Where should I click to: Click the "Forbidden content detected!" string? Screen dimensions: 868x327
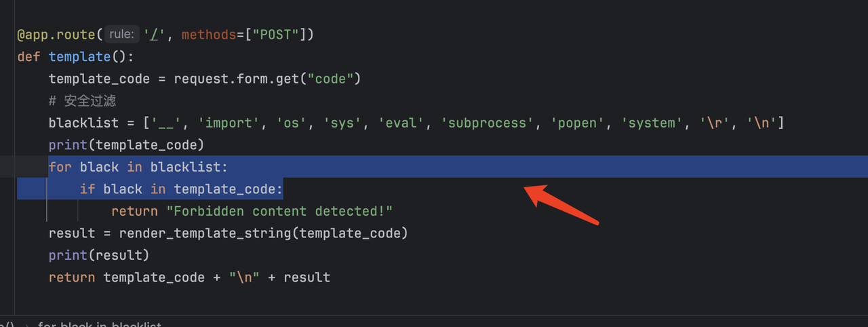279,211
